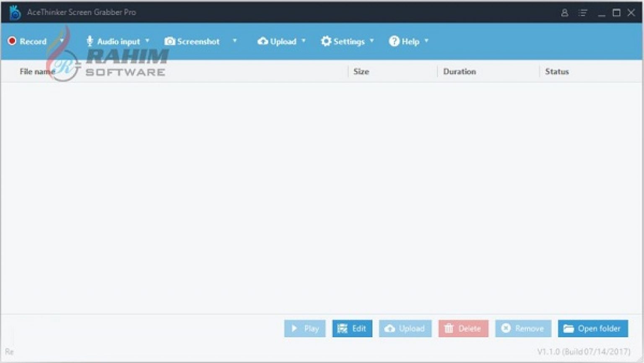
Task: Click the Open folder button
Action: click(x=593, y=329)
